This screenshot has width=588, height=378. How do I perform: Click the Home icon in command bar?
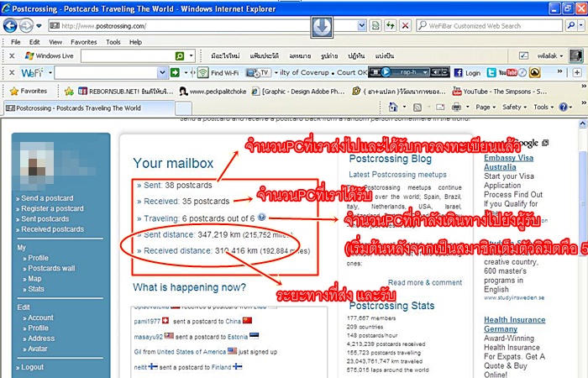click(393, 108)
